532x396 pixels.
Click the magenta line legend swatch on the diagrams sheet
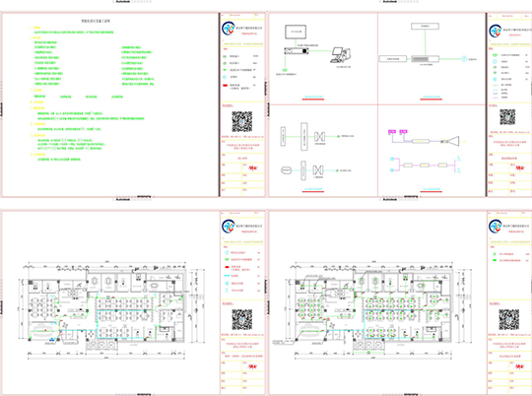point(495,98)
